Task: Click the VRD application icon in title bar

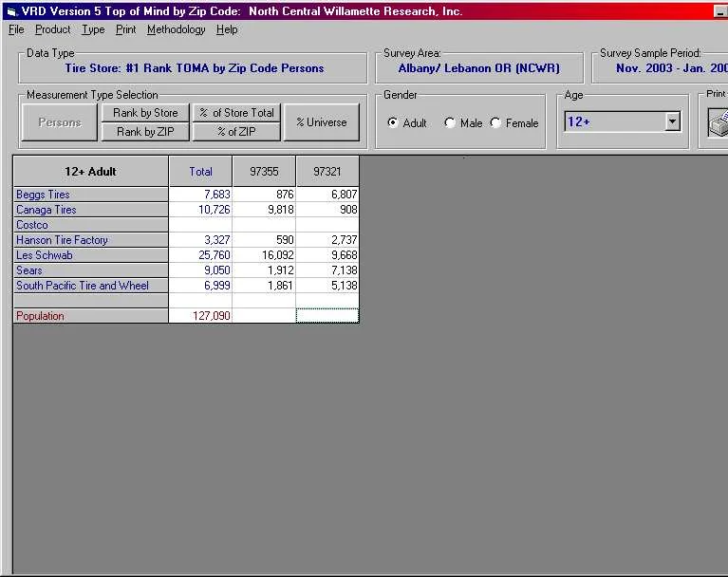Action: [x=11, y=11]
